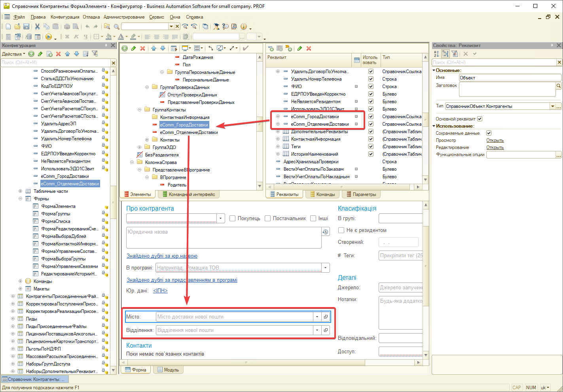Click the filter icon in Configuration panel

tap(95, 54)
